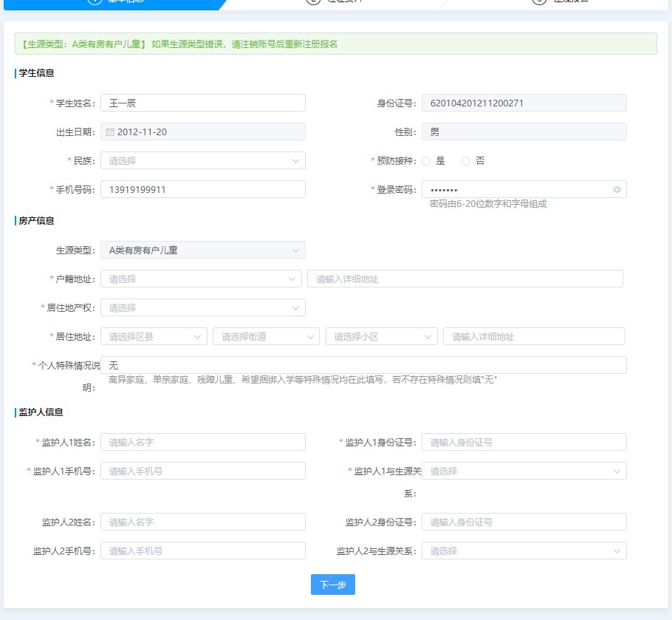Click the 个人特殊情况说明 text field
The image size is (672, 620).
(x=363, y=365)
